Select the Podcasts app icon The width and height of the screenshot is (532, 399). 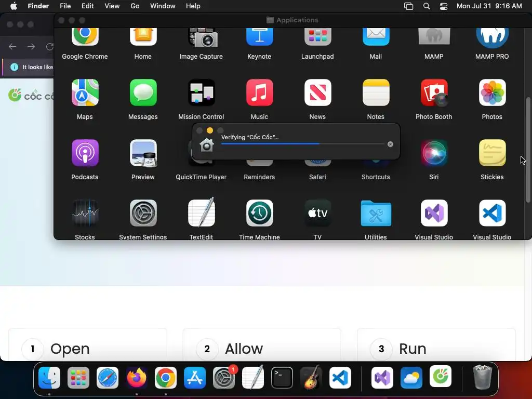coord(85,153)
